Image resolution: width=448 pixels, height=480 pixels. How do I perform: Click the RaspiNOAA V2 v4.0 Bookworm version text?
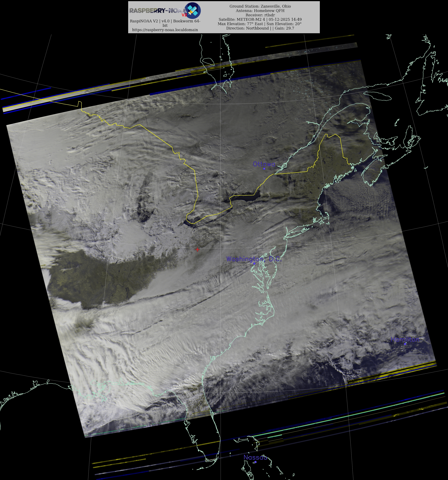click(x=165, y=21)
